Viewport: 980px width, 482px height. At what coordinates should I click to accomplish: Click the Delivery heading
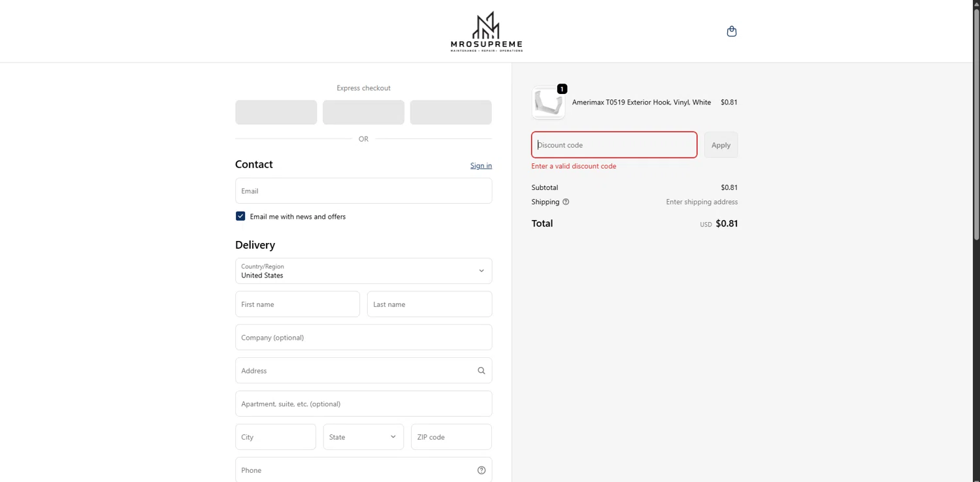pos(255,245)
